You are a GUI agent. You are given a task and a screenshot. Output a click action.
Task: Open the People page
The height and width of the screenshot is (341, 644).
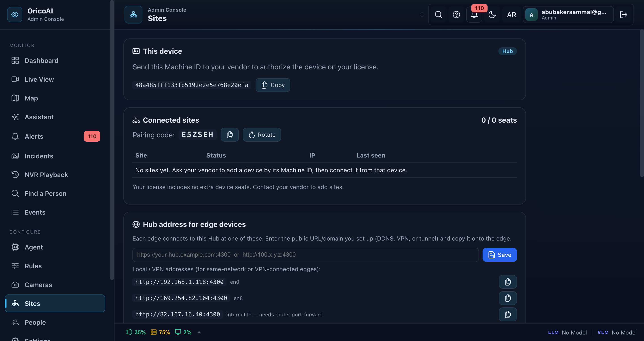55,322
